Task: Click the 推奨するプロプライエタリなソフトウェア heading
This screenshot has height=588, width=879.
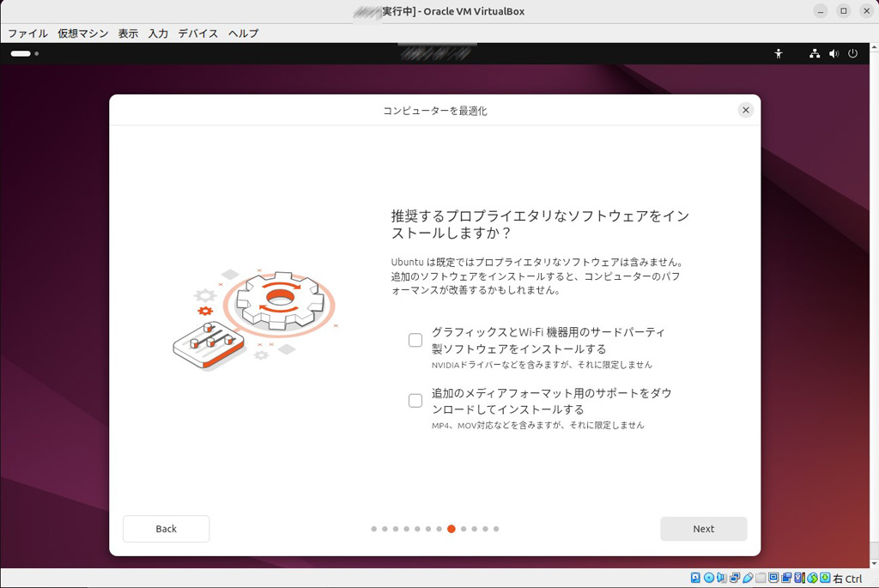Action: click(541, 224)
